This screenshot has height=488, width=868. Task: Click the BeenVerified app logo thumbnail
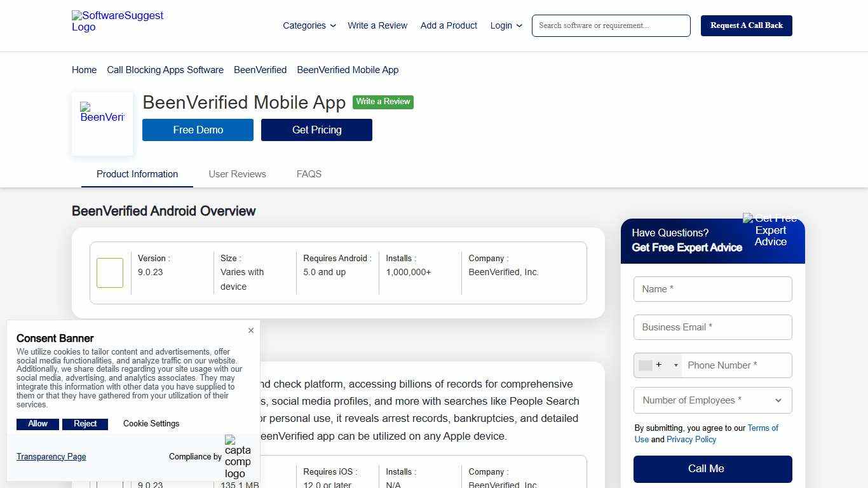pyautogui.click(x=102, y=116)
